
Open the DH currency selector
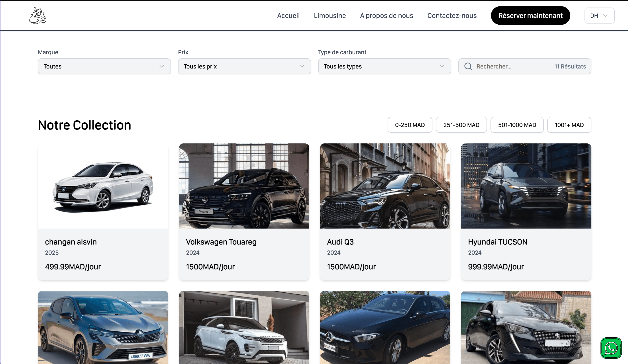(599, 16)
